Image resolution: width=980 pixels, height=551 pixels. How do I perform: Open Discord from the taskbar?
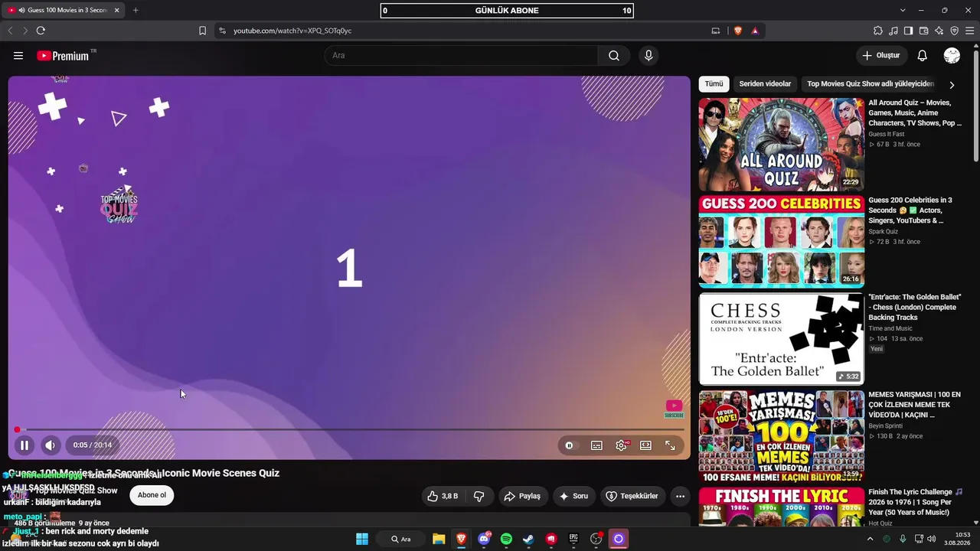[484, 539]
